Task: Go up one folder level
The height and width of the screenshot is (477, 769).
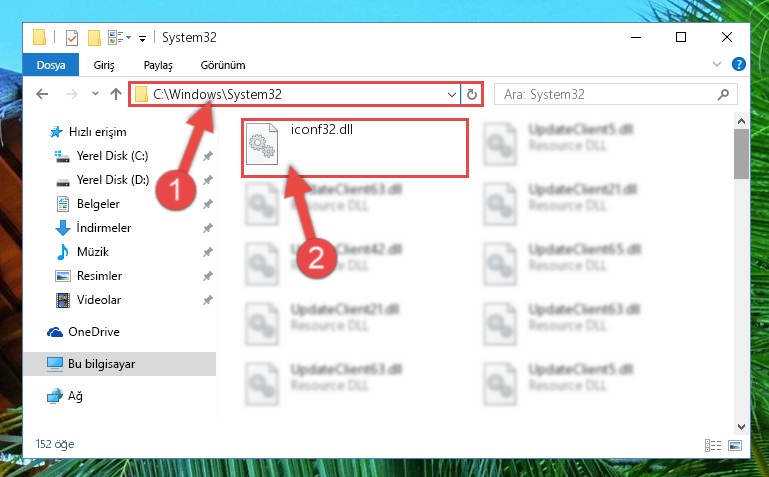Action: pos(116,94)
